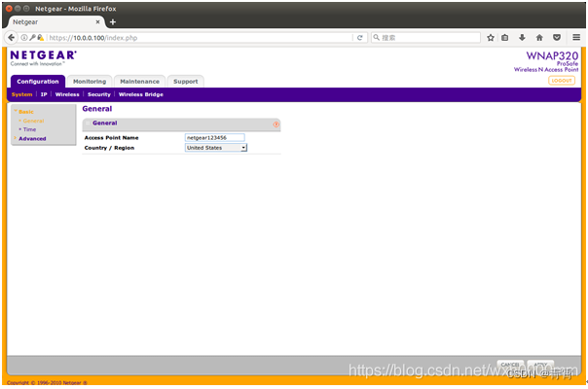Switch to the Maintenance tab
Screen dimensions: 588x389
(139, 82)
